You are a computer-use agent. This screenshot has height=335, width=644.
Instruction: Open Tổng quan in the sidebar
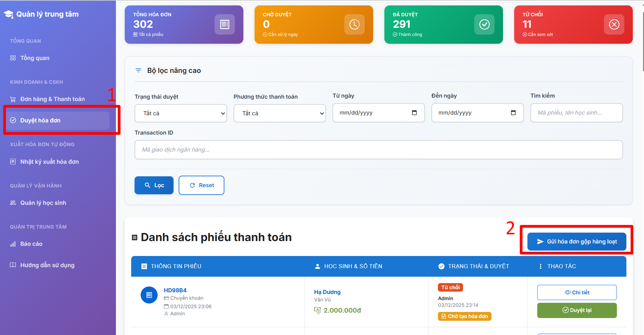click(x=35, y=58)
